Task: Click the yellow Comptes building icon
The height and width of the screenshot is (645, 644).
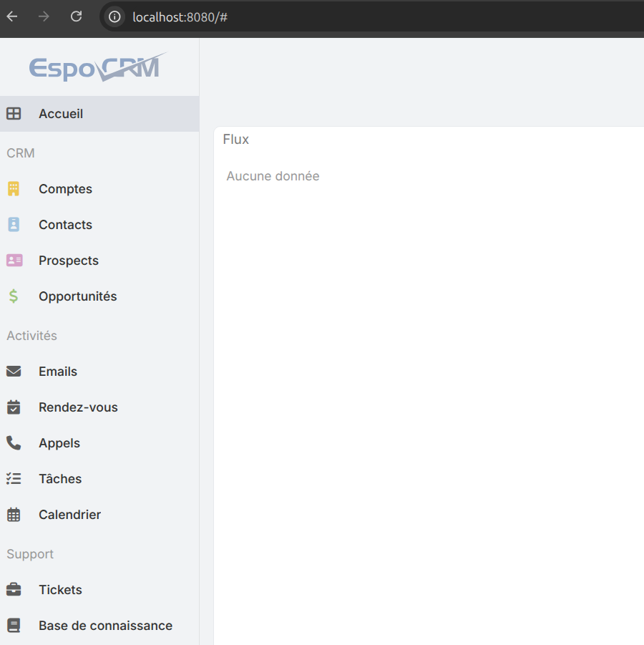Action: [14, 189]
